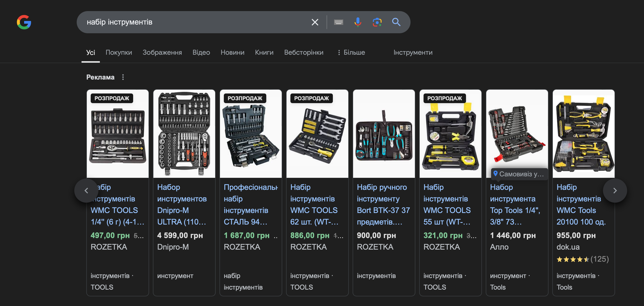Image resolution: width=644 pixels, height=306 pixels.
Task: Open the Bort BTK-37 toolset image
Action: pos(384,134)
